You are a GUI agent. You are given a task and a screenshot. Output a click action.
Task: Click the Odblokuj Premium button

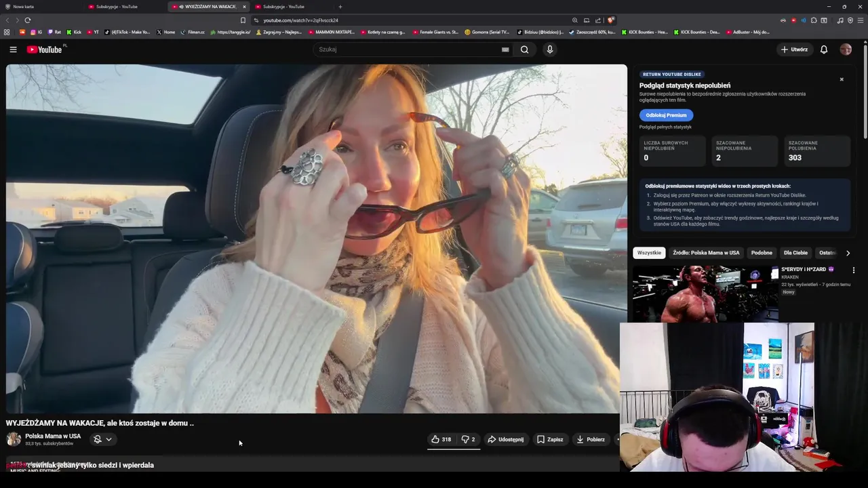coord(666,115)
